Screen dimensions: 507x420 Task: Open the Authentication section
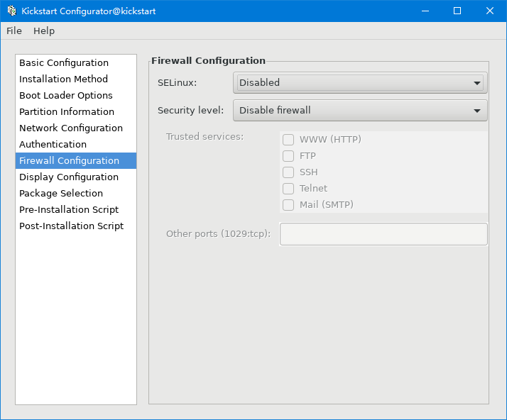pos(76,145)
